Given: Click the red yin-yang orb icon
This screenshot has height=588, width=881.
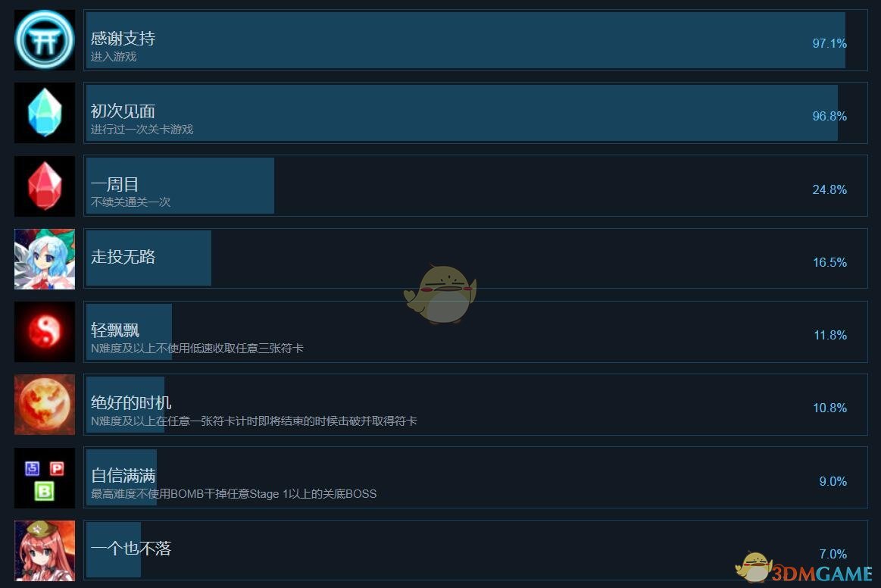Looking at the screenshot, I should coord(45,332).
